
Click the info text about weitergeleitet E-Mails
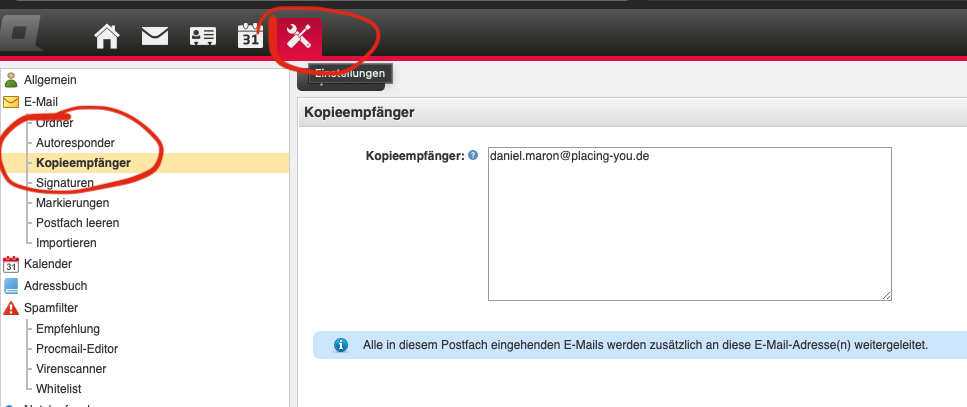(x=645, y=345)
